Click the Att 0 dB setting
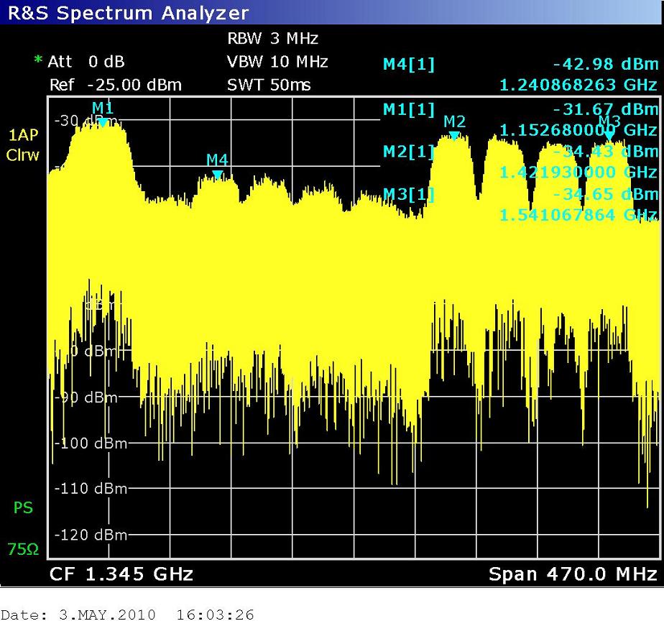The image size is (664, 644). point(86,62)
